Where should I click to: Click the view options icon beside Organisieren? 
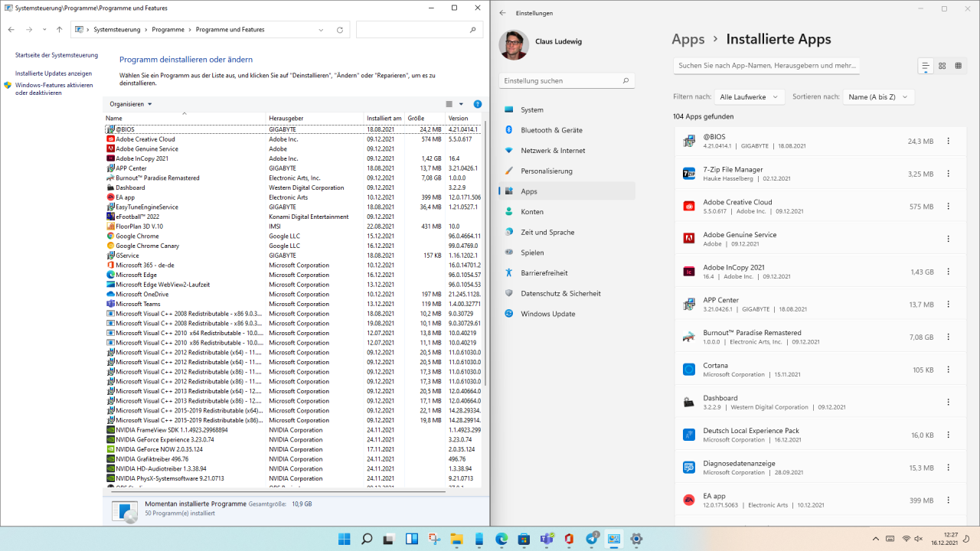click(450, 104)
